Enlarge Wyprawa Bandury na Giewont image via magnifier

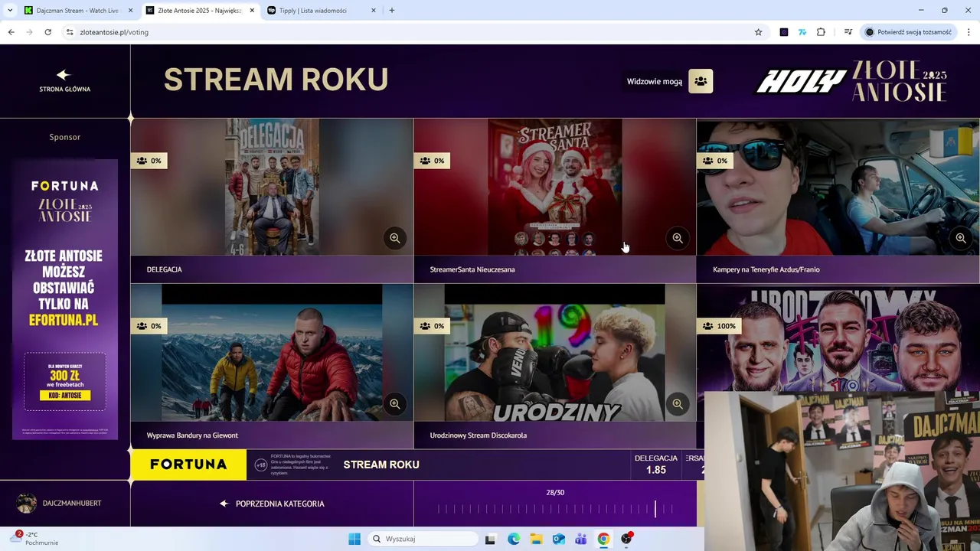[395, 403]
